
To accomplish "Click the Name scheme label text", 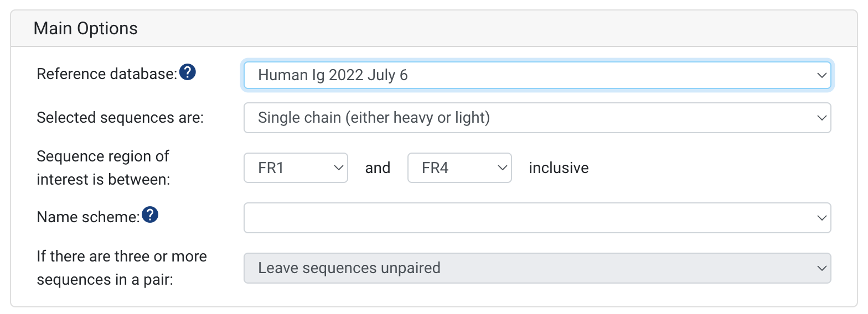I will click(x=89, y=217).
